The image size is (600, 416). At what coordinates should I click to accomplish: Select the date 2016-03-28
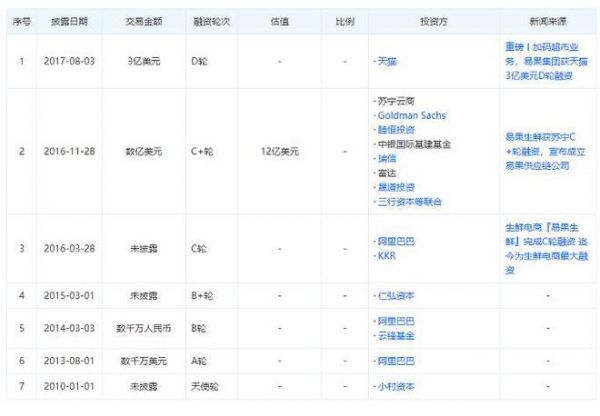tap(69, 249)
